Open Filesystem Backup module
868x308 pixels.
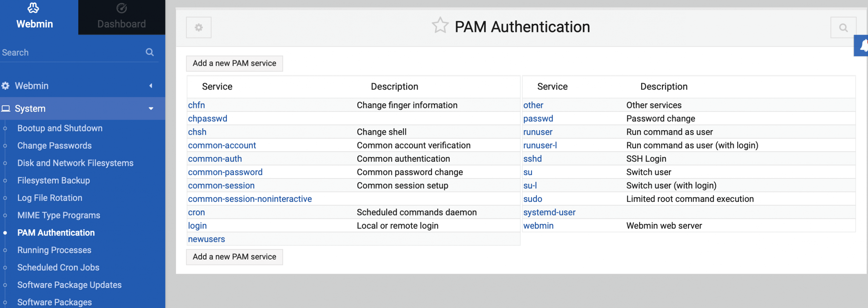coord(54,180)
